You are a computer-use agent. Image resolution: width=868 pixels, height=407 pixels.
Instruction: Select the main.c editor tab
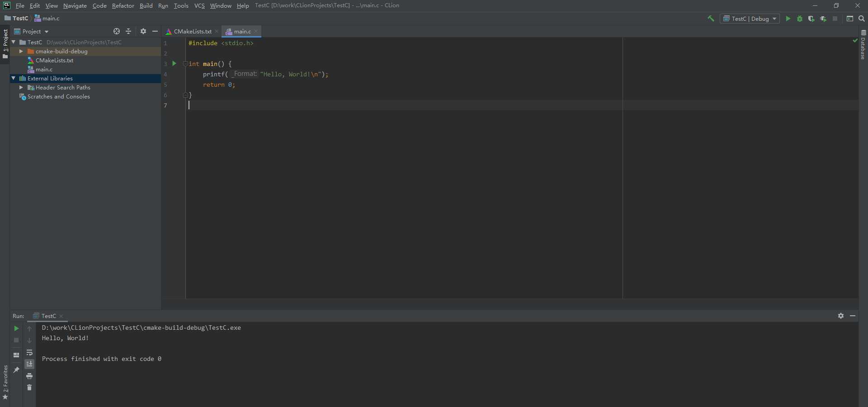click(242, 31)
